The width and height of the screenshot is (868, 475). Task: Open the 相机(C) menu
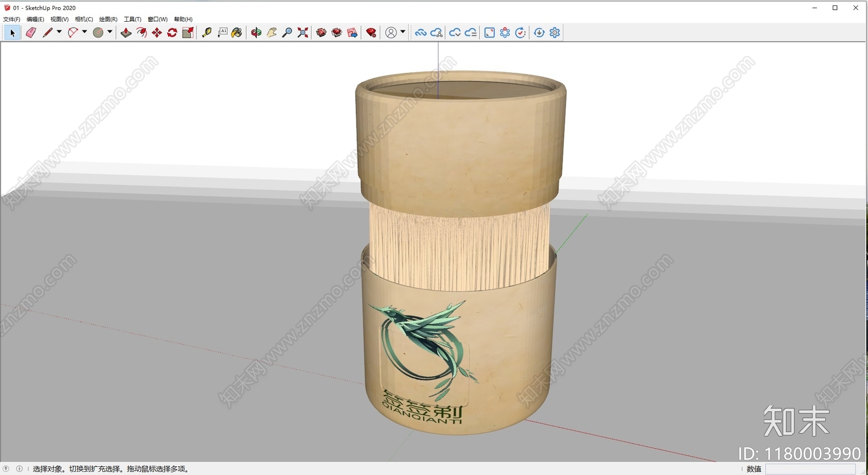(x=84, y=19)
